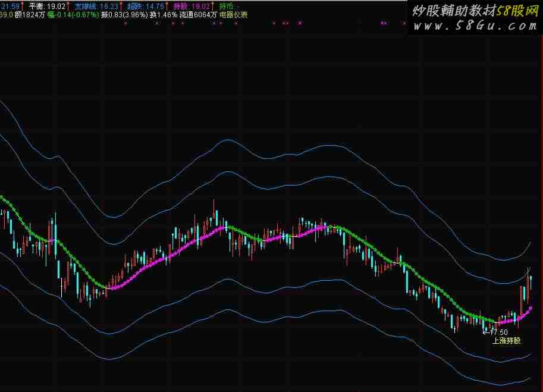Click the 超跌 14.75 indicator label
The width and height of the screenshot is (543, 392).
coord(145,6)
